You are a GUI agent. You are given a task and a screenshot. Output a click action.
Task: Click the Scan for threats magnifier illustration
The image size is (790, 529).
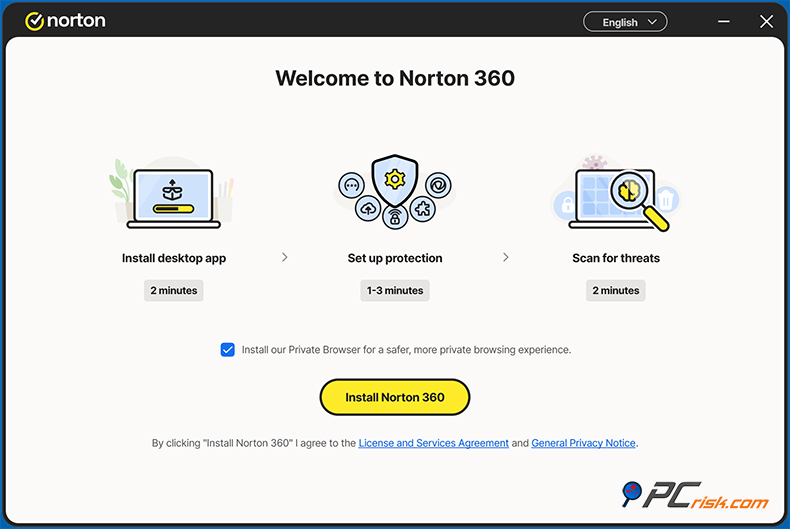616,193
